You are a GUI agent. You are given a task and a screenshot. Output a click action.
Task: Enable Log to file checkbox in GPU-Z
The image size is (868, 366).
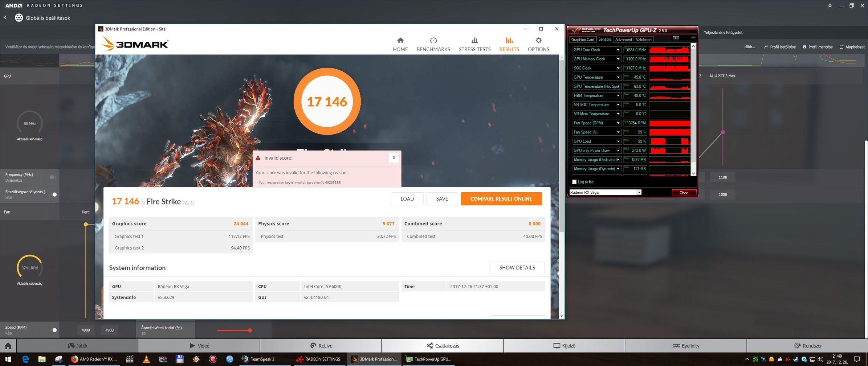coord(574,182)
